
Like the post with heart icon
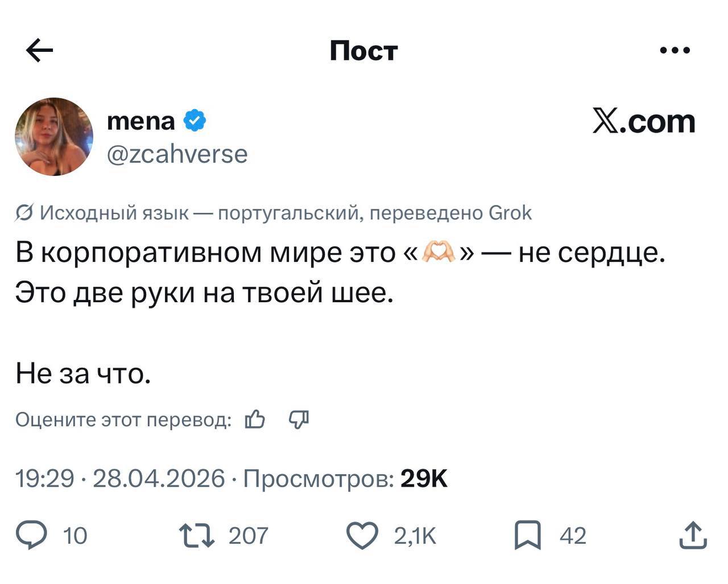tap(362, 536)
